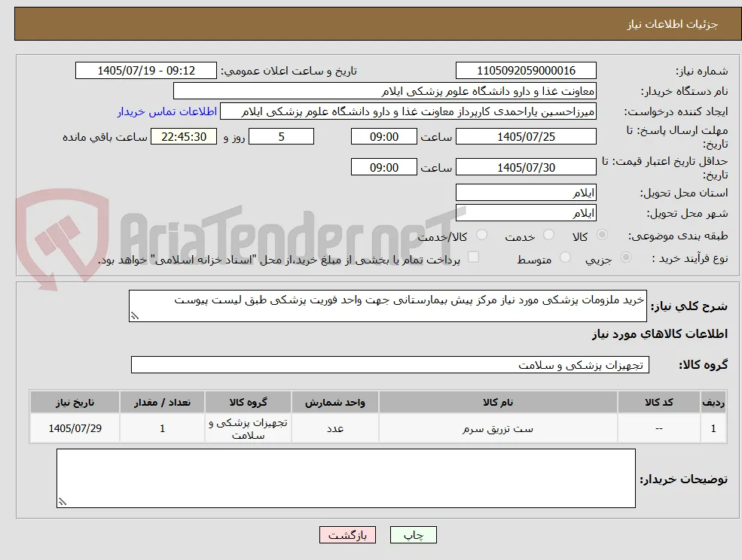Click the کد کالا column header
Image resolution: width=742 pixels, height=560 pixels.
coord(659,403)
